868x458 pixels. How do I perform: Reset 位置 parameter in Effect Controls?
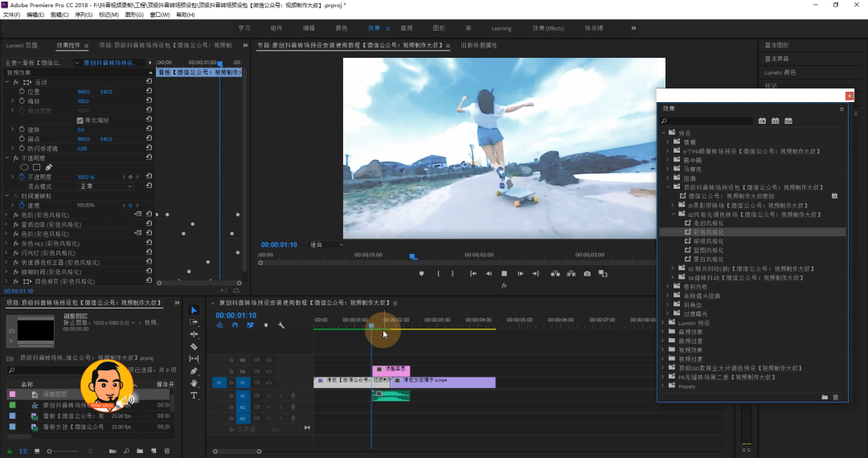click(x=149, y=92)
